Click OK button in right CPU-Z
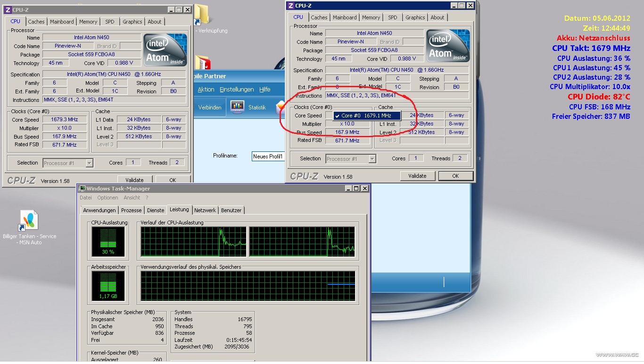Viewport: 644px width, 364px height. [455, 176]
